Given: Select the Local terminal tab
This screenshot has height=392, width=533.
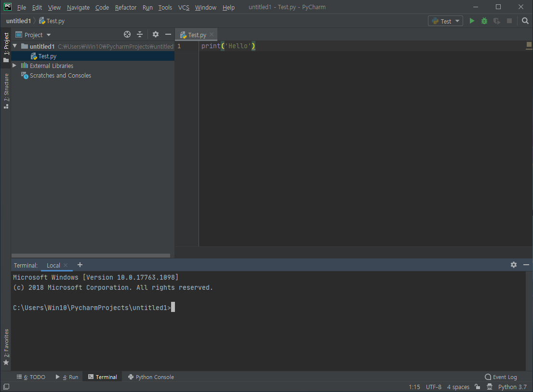Looking at the screenshot, I should (x=53, y=265).
